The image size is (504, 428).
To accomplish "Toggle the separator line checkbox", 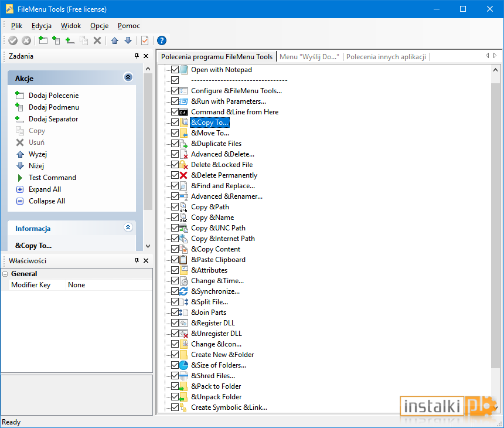I will point(175,80).
